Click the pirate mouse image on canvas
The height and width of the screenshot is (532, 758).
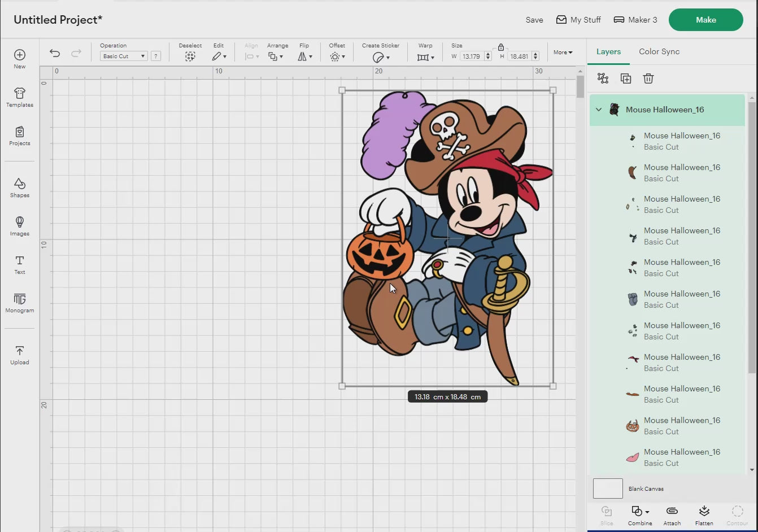pos(447,238)
